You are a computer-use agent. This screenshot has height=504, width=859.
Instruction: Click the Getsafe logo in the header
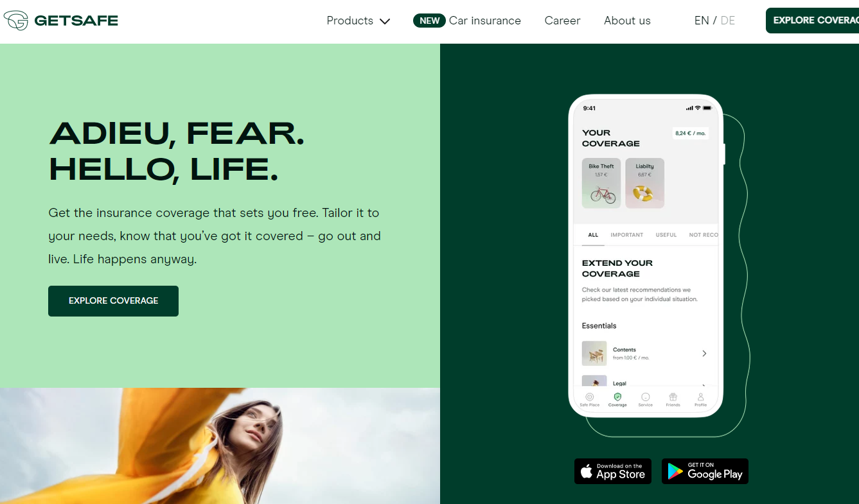[x=61, y=21]
